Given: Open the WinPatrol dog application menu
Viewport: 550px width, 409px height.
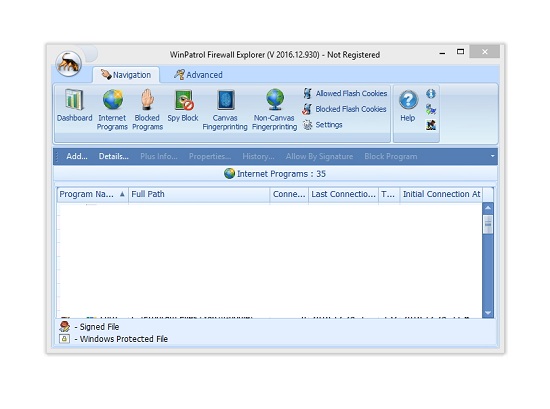Looking at the screenshot, I should point(69,63).
